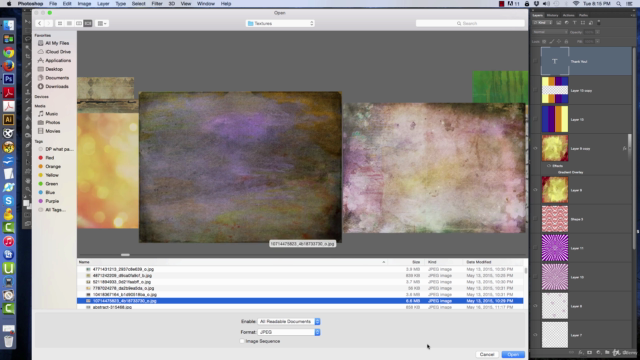The width and height of the screenshot is (640, 360).
Task: Toggle the layer filtering on/off switch
Action: pos(599,23)
